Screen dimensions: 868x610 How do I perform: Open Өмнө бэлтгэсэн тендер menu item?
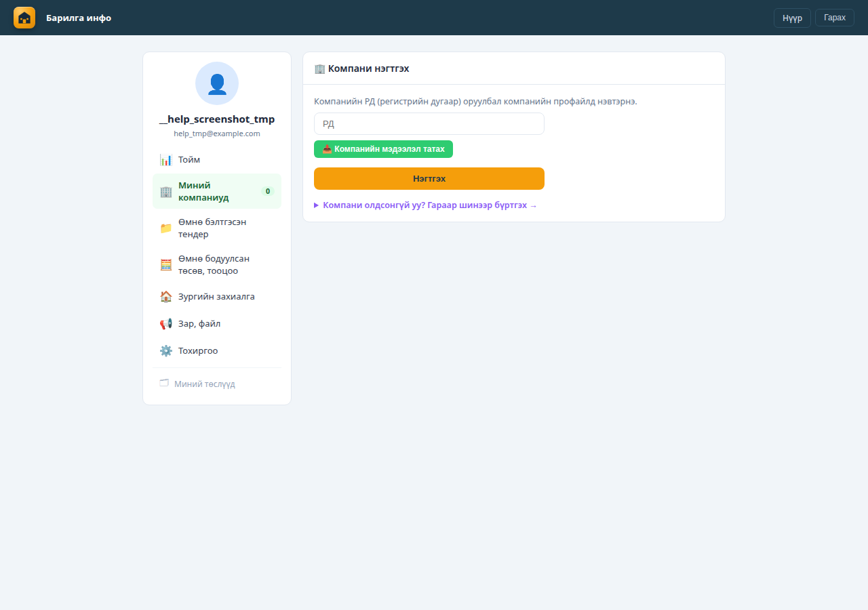pos(217,228)
